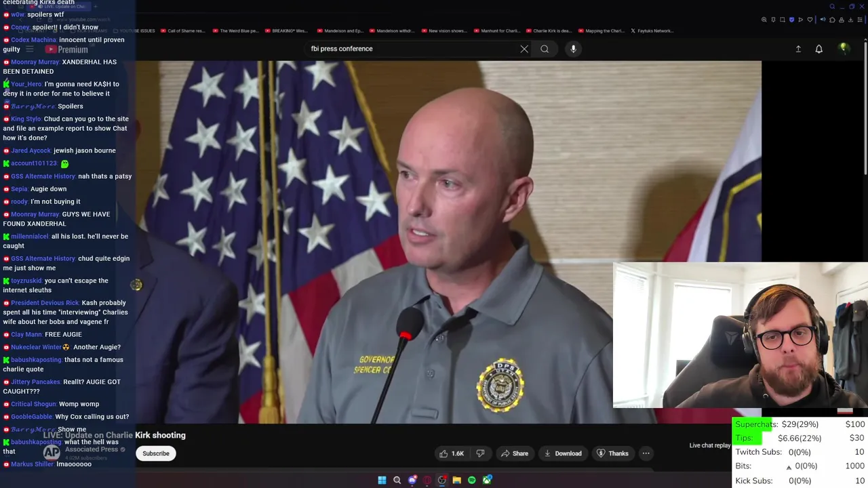Open 'Mandelson withdr...' bookmark tab
868x488 pixels.
[x=392, y=30]
